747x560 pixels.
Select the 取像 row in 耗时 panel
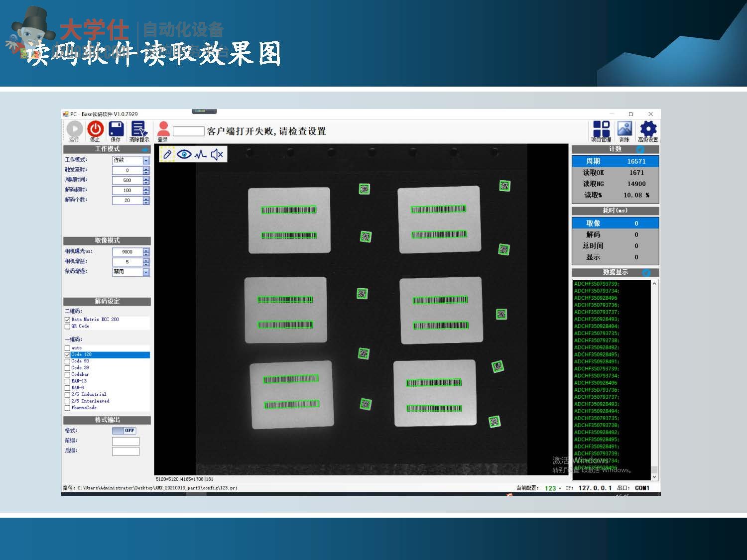click(616, 224)
